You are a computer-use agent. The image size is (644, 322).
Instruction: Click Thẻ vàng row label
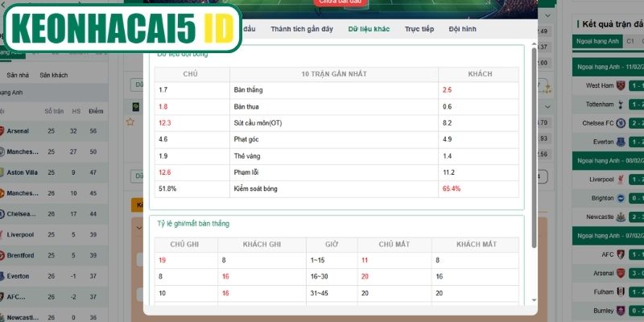(247, 156)
